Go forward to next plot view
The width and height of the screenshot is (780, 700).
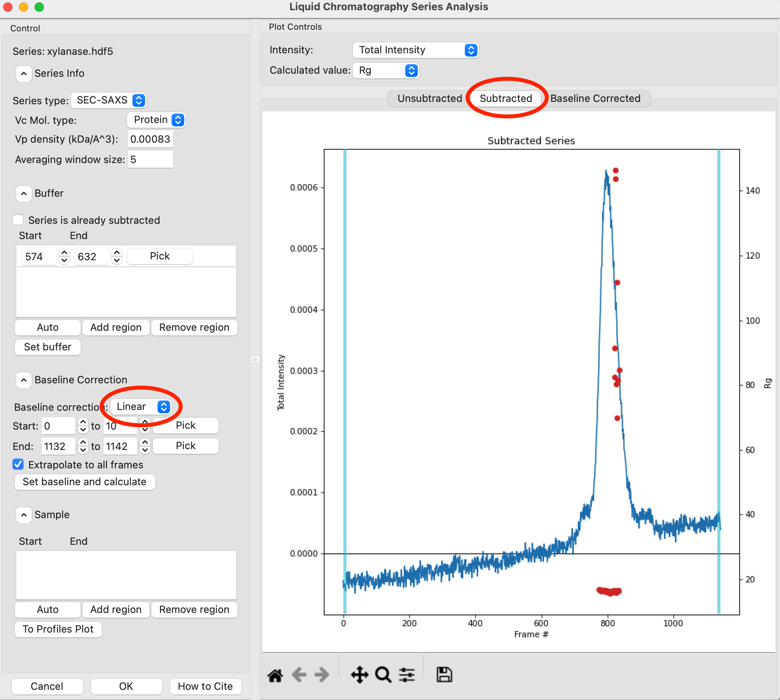322,675
